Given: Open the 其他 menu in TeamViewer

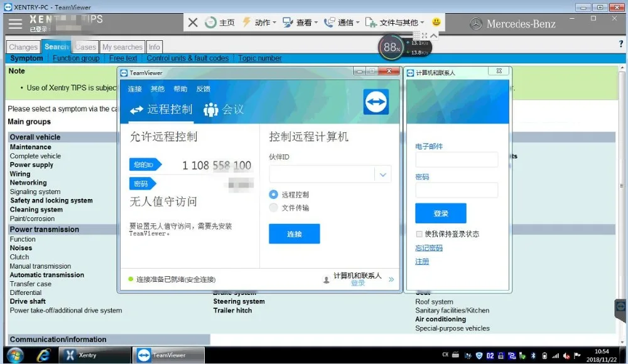Looking at the screenshot, I should (158, 89).
